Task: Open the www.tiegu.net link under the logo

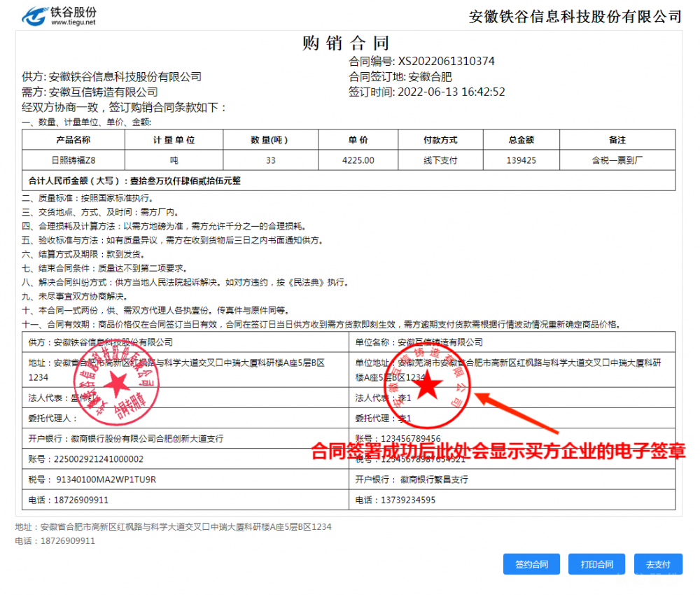Action: [x=73, y=23]
